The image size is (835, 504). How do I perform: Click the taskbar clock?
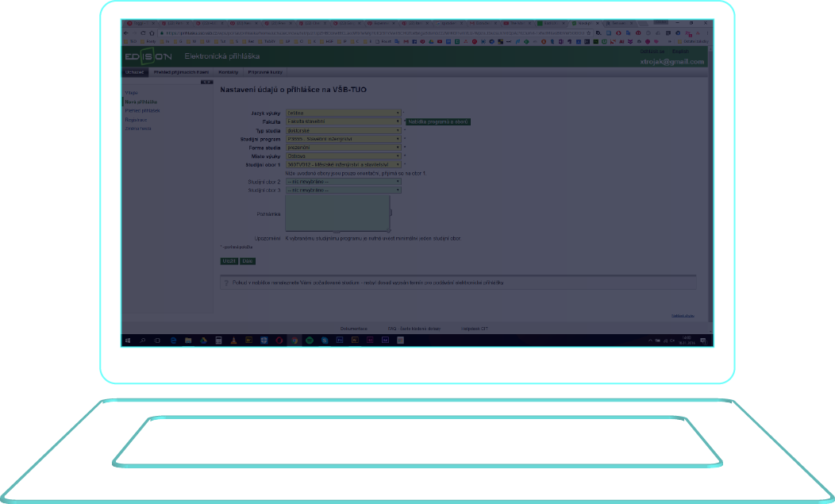[x=687, y=340]
